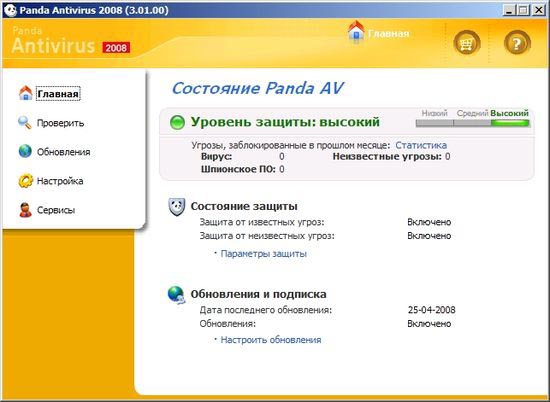This screenshot has height=402, width=550.
Task: Minimize the Panda Antivirus window
Action: 509,10
